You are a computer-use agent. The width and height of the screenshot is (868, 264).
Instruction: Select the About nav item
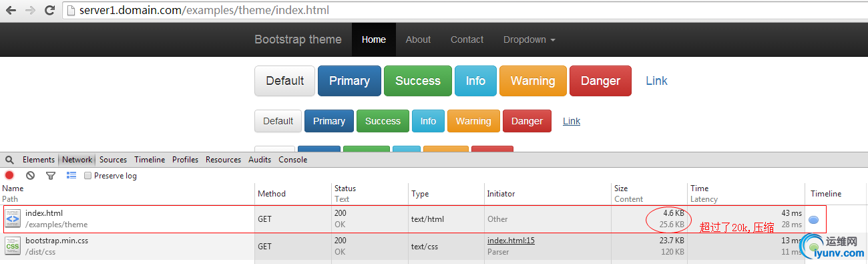418,39
